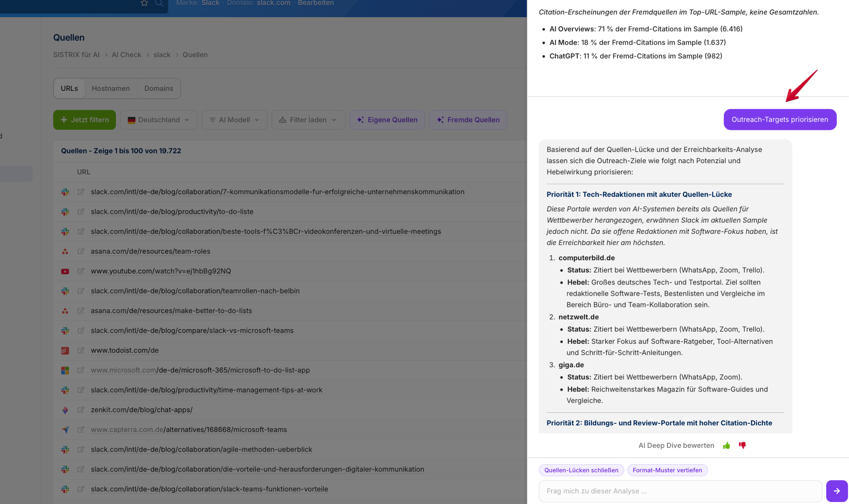
Task: Give thumbs up to AI Deep Dive
Action: [x=726, y=446]
